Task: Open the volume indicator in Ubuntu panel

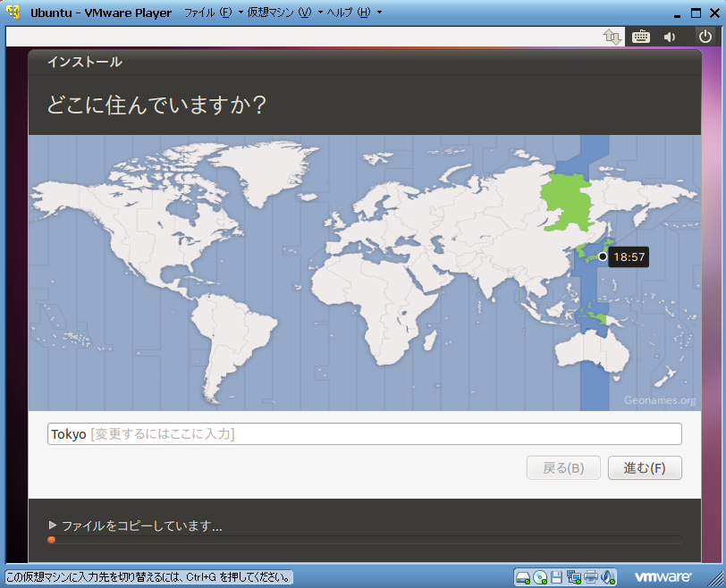Action: 670,37
